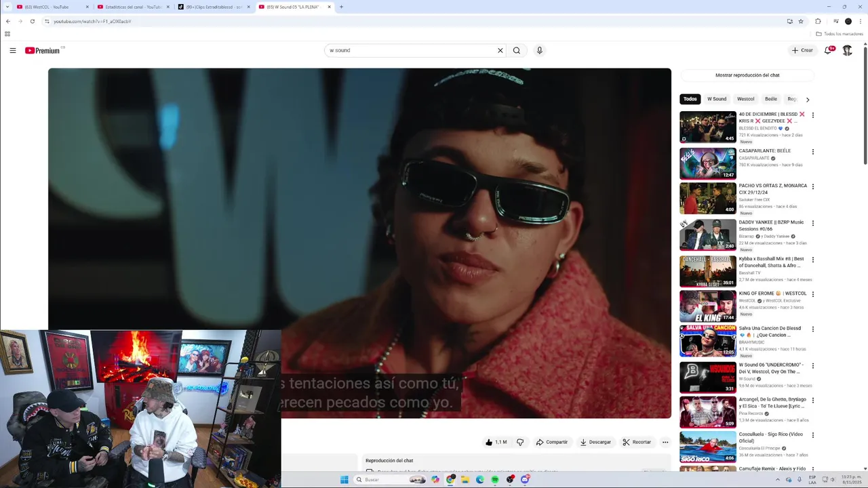This screenshot has width=868, height=488.
Task: Open the account avatar menu
Action: click(847, 50)
